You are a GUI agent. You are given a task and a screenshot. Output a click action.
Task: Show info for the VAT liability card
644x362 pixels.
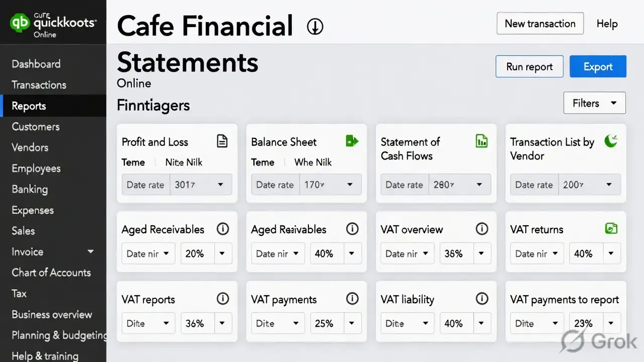click(x=482, y=299)
